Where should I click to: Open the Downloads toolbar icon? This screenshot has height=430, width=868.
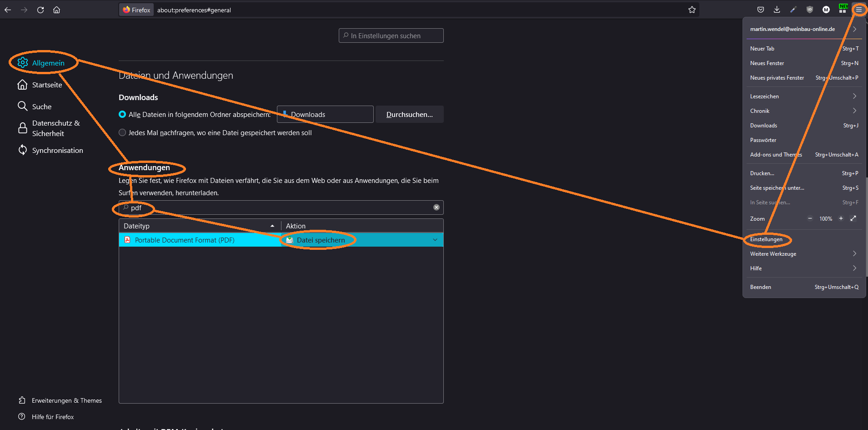point(777,10)
